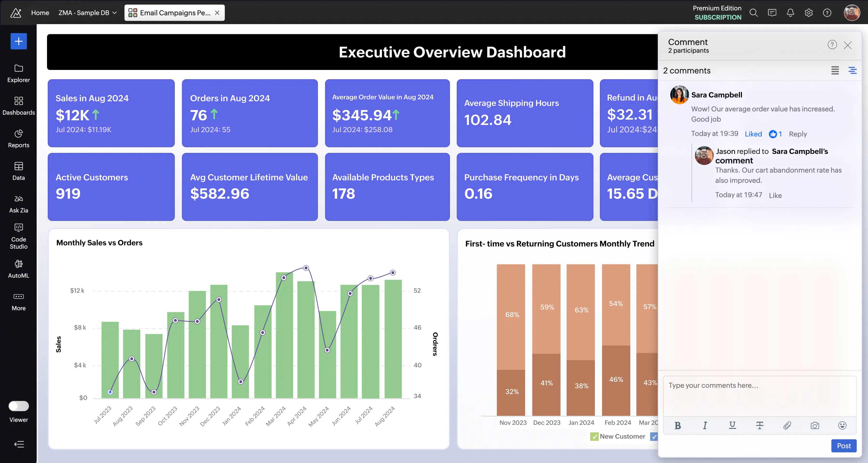Open the notifications bell

pos(790,13)
